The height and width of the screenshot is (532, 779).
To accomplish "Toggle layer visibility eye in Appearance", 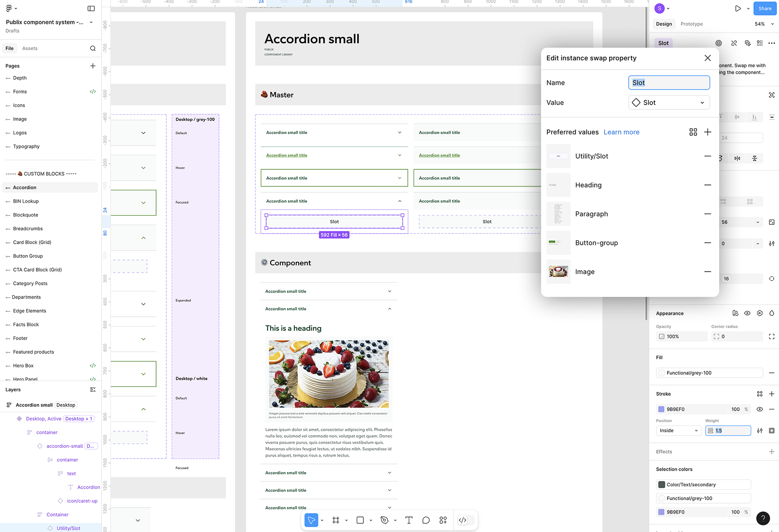I will (x=747, y=313).
